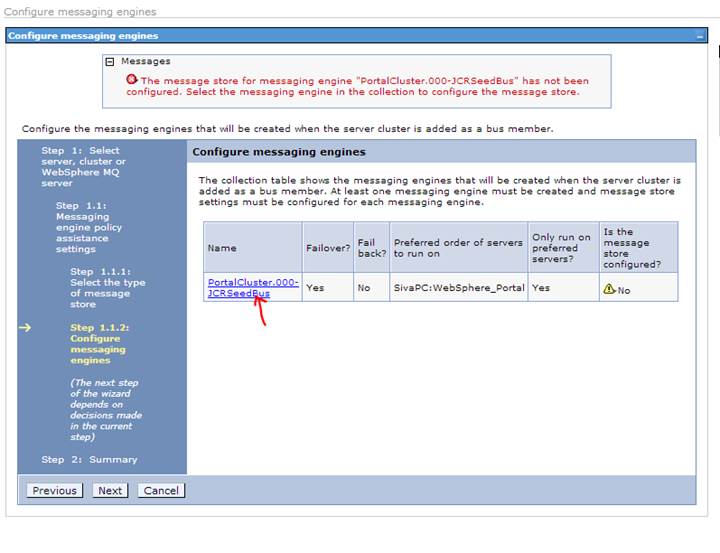Click the SivaPC:WebSphere_Portal cell
This screenshot has height=553, width=720.
459,288
